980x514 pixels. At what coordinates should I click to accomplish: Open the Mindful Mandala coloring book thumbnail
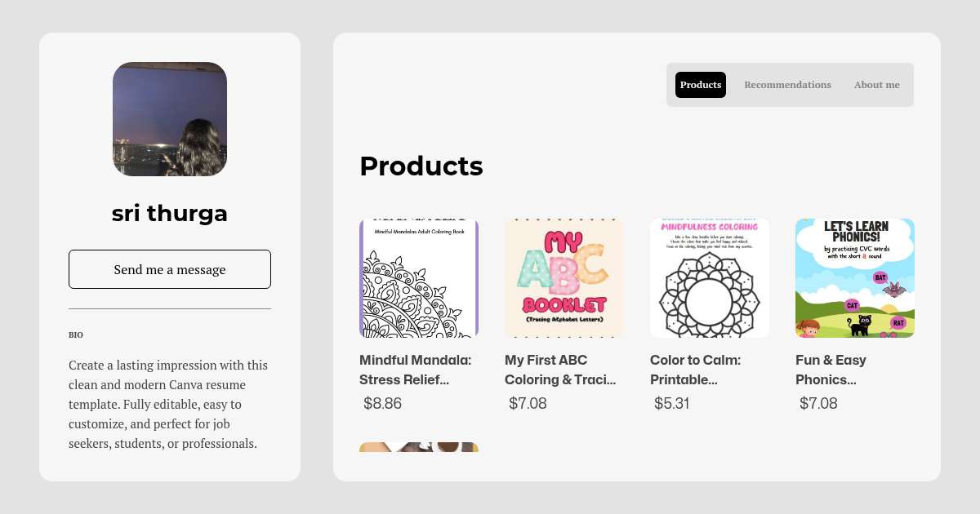(419, 278)
